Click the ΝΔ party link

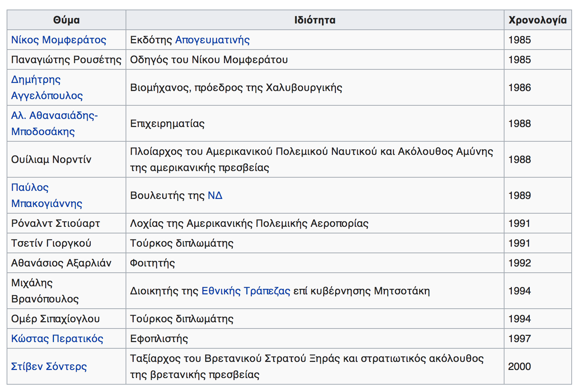click(215, 195)
